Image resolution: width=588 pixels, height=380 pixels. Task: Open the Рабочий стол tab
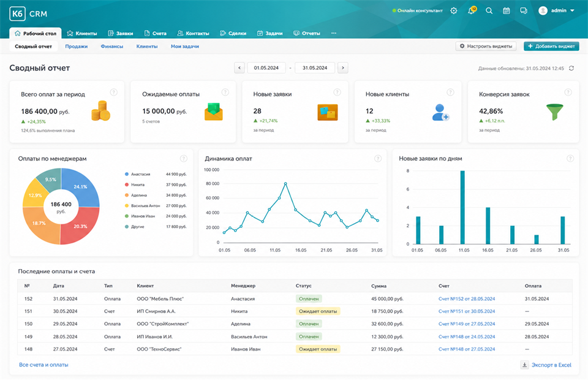click(x=36, y=33)
